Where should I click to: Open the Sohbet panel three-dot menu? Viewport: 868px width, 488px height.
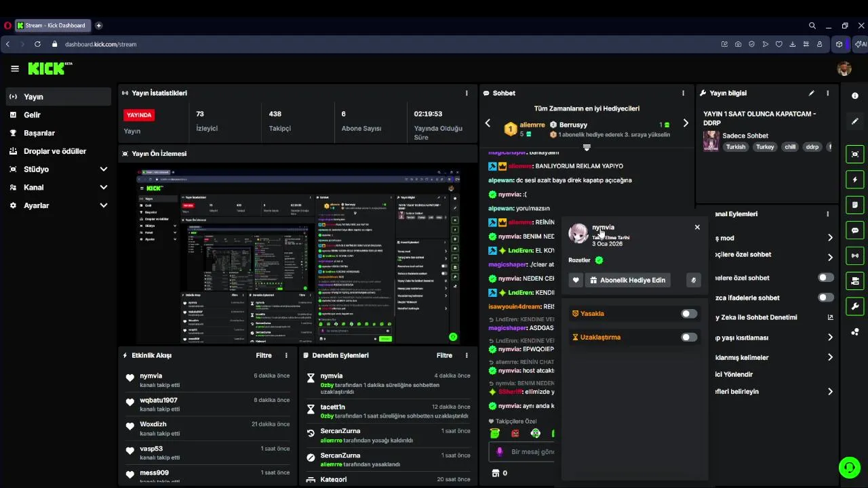coord(683,93)
